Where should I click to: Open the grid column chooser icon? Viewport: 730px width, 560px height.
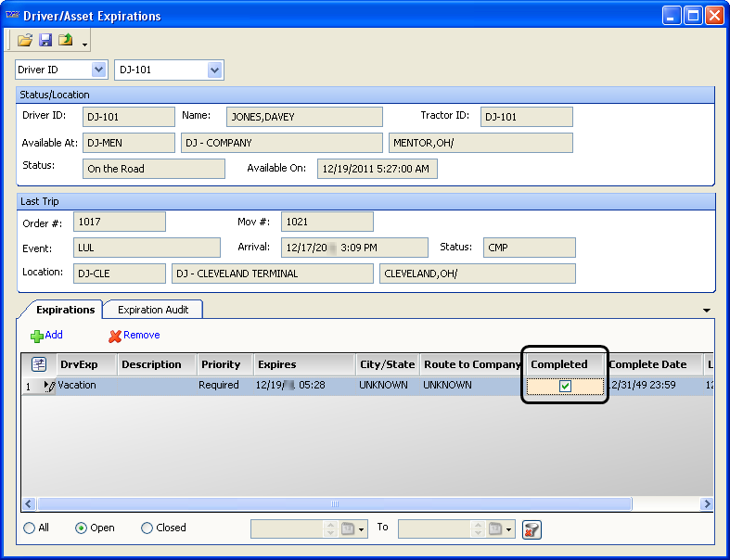[39, 364]
